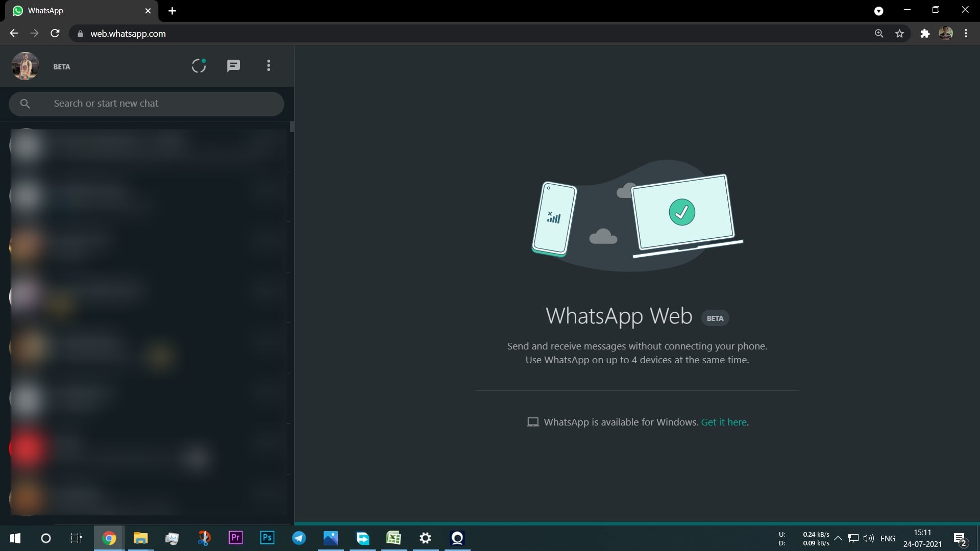Open Chrome three-dot menu
The image size is (980, 551).
pyautogui.click(x=966, y=34)
